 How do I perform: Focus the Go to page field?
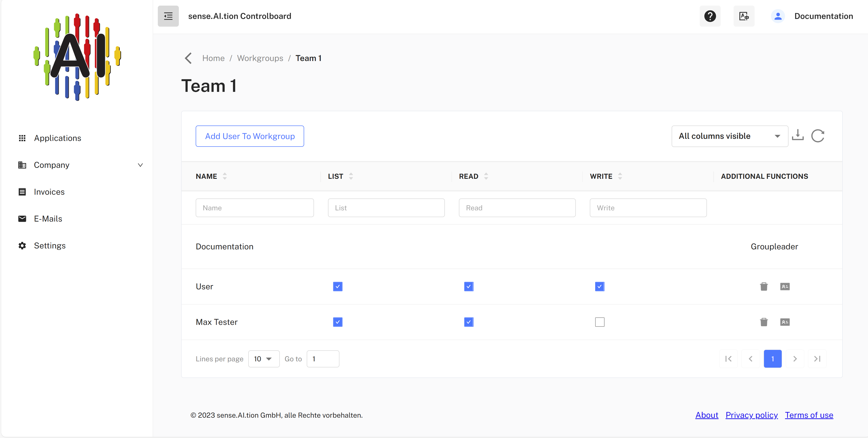click(x=323, y=359)
